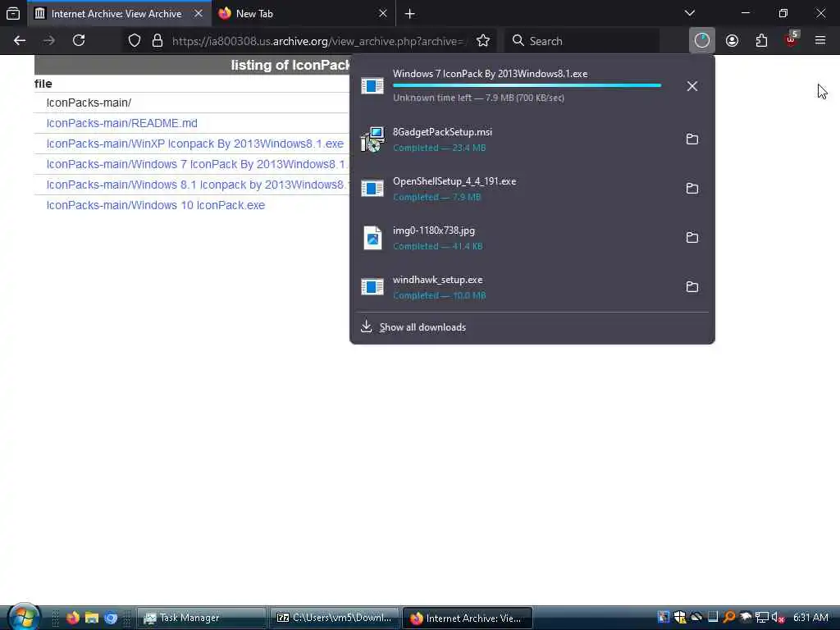Click the muted volume tray icon
840x630 pixels.
pyautogui.click(x=778, y=618)
